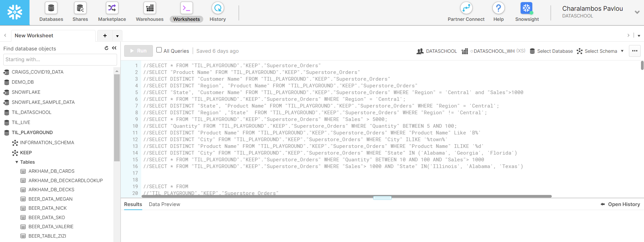Open the query History page
The height and width of the screenshot is (242, 644).
(x=218, y=12)
